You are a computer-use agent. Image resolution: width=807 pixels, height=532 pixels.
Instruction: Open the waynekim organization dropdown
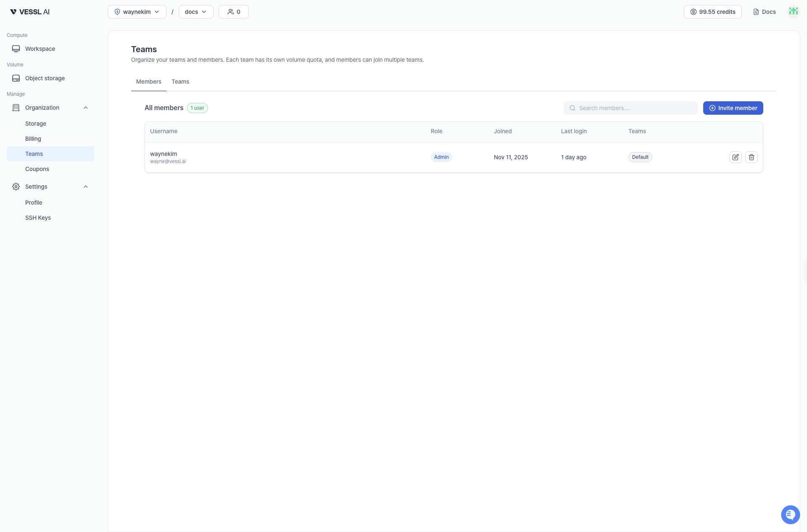[137, 12]
